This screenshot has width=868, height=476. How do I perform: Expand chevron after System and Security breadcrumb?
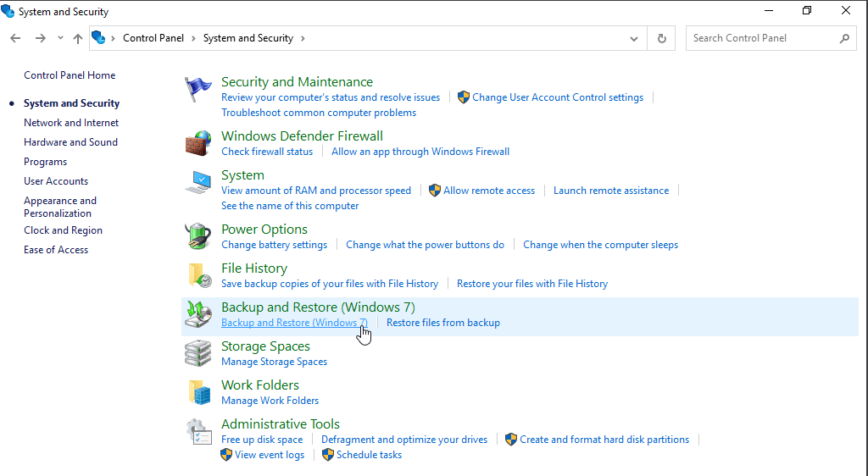click(303, 38)
